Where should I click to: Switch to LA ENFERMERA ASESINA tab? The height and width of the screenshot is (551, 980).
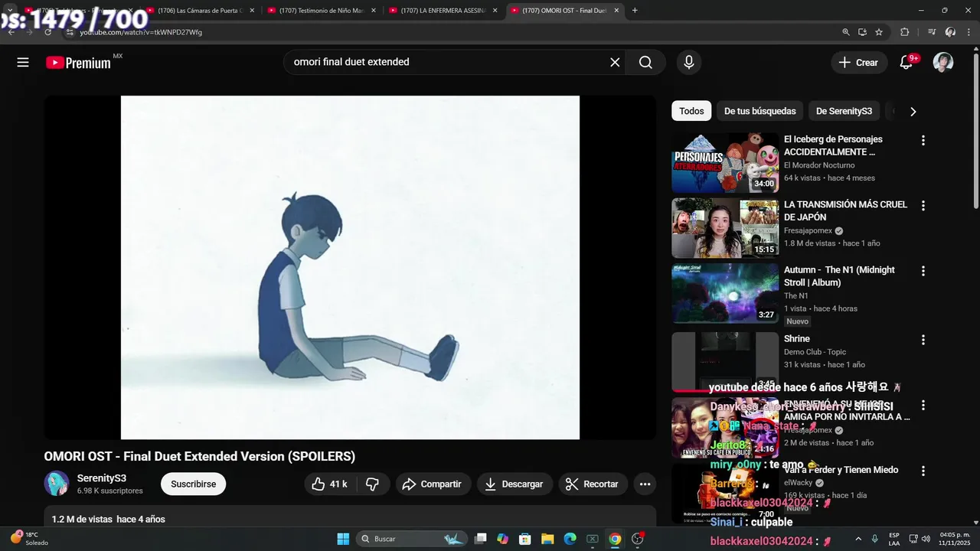[x=443, y=11]
